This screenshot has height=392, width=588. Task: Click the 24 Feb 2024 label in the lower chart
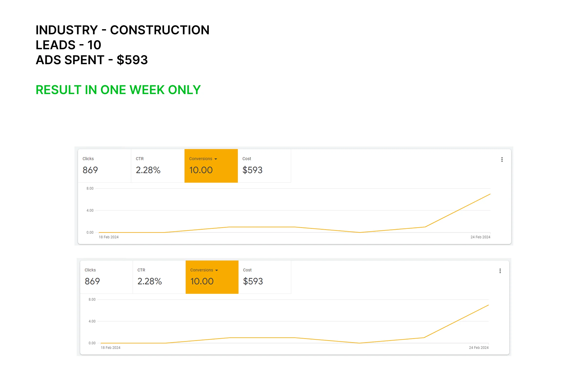pos(478,347)
